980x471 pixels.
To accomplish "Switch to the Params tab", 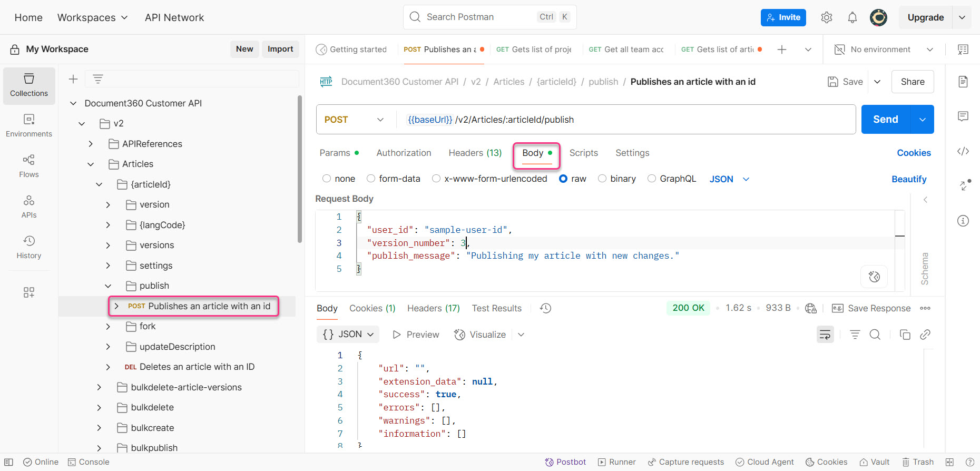I will click(x=339, y=153).
